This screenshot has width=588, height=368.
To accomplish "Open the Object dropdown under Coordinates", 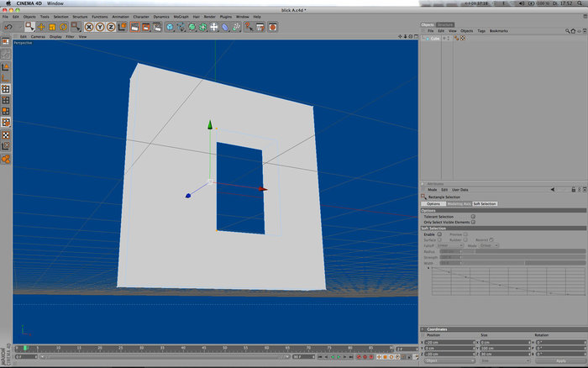I will click(449, 360).
